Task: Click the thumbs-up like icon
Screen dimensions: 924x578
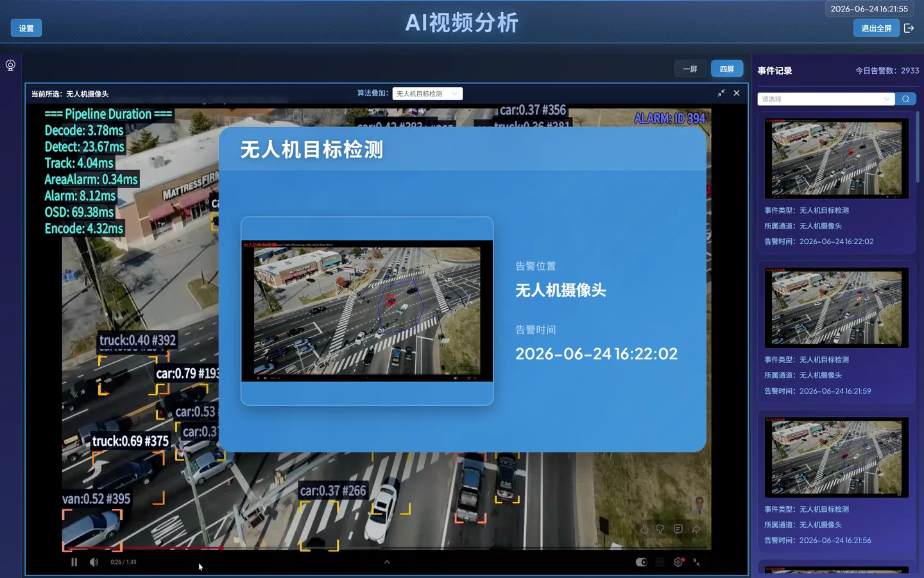Action: (x=644, y=529)
